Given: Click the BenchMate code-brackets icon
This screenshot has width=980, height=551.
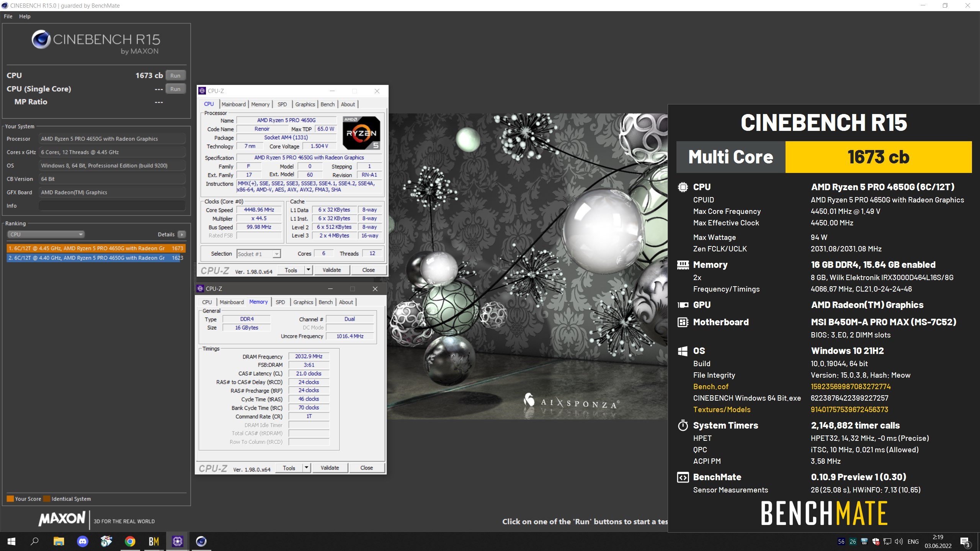Looking at the screenshot, I should (683, 477).
